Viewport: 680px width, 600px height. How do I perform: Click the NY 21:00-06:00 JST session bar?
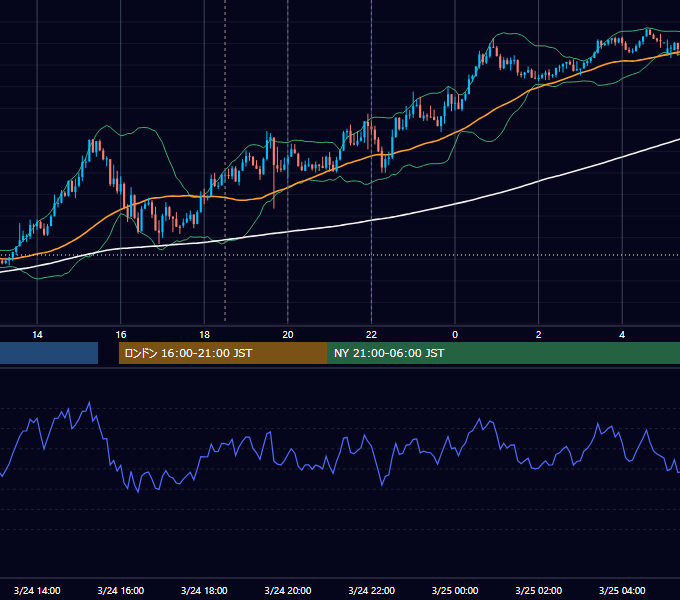click(504, 353)
